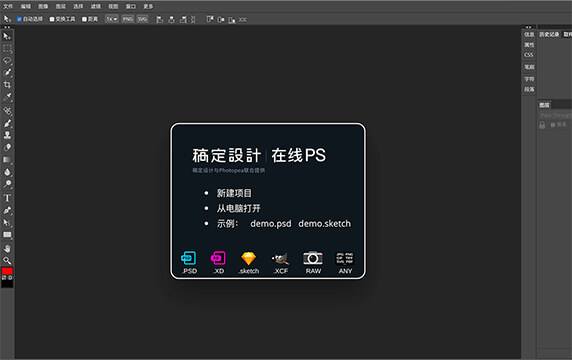Select the Brush tool

tap(7, 123)
